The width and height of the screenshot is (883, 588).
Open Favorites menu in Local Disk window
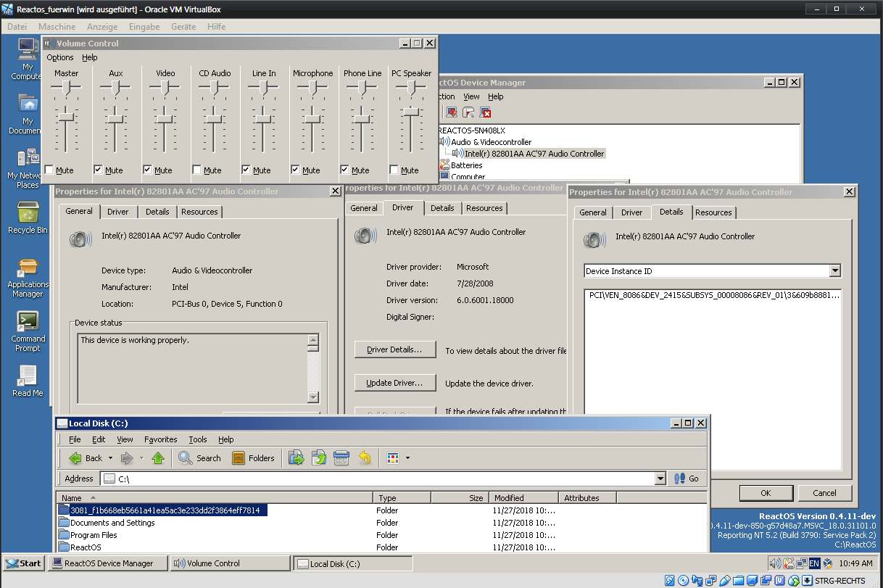161,439
